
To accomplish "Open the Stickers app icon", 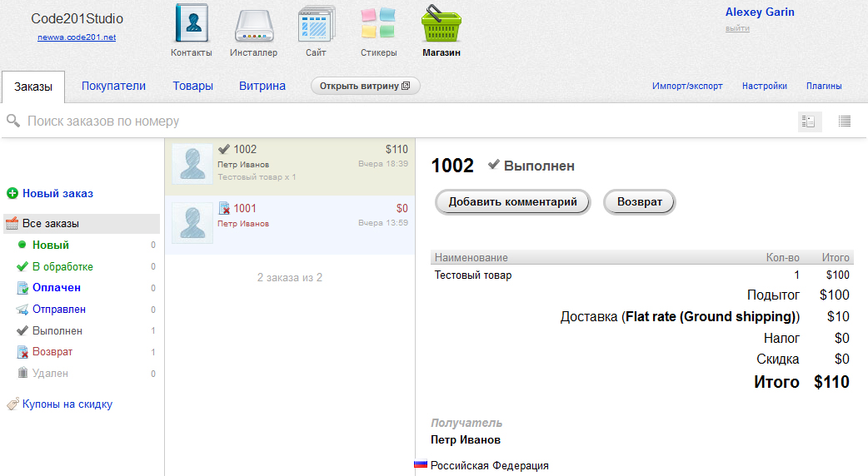I will [378, 24].
